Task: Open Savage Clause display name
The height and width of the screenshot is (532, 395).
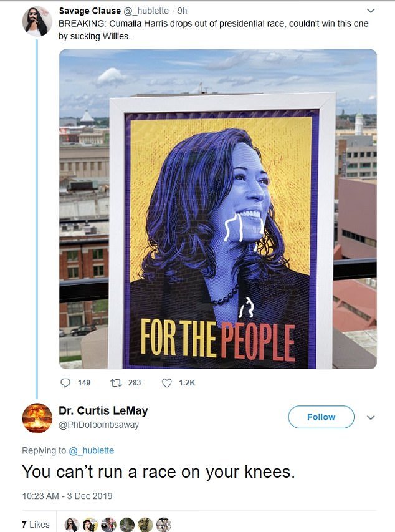Action: click(x=90, y=11)
